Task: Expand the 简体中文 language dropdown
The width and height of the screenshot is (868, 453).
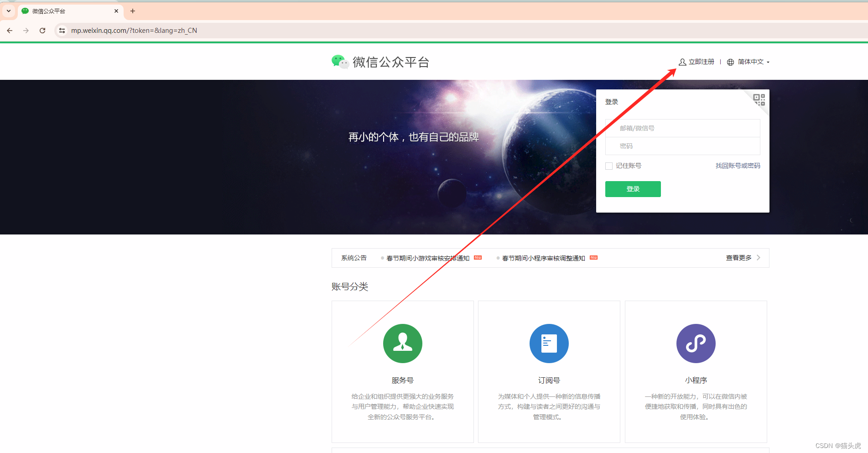Action: pyautogui.click(x=754, y=62)
